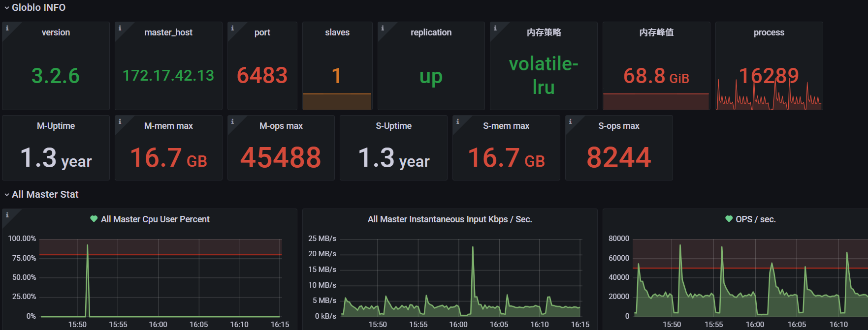Screen dimensions: 868x330
Task: Click the 172.17.42.13 master host value
Action: coord(168,76)
